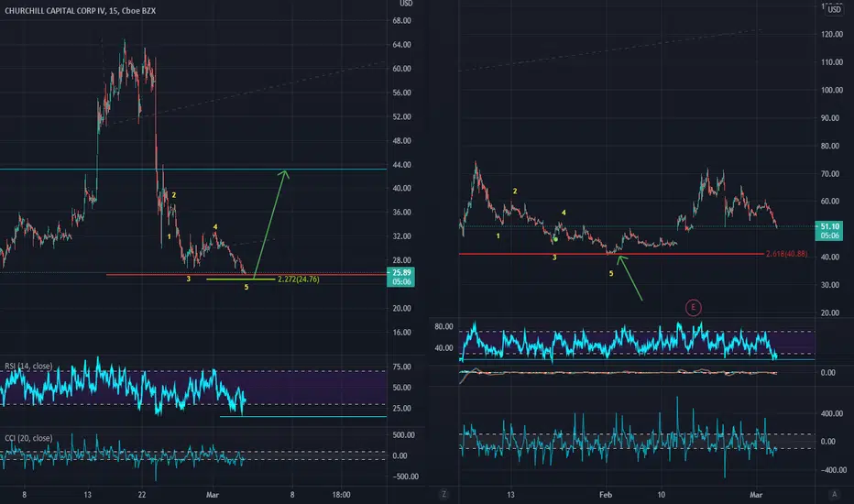Select the red horizontal line on right chart
The height and width of the screenshot is (504, 854).
click(x=611, y=254)
